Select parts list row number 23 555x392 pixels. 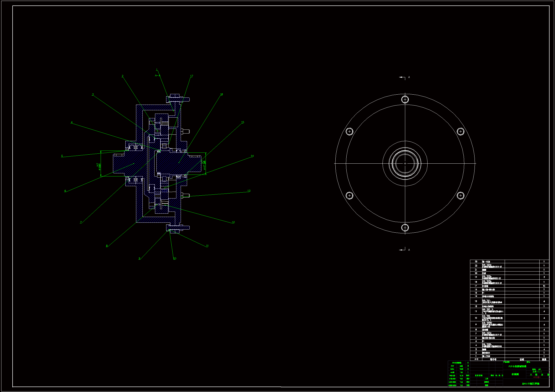[x=476, y=262]
